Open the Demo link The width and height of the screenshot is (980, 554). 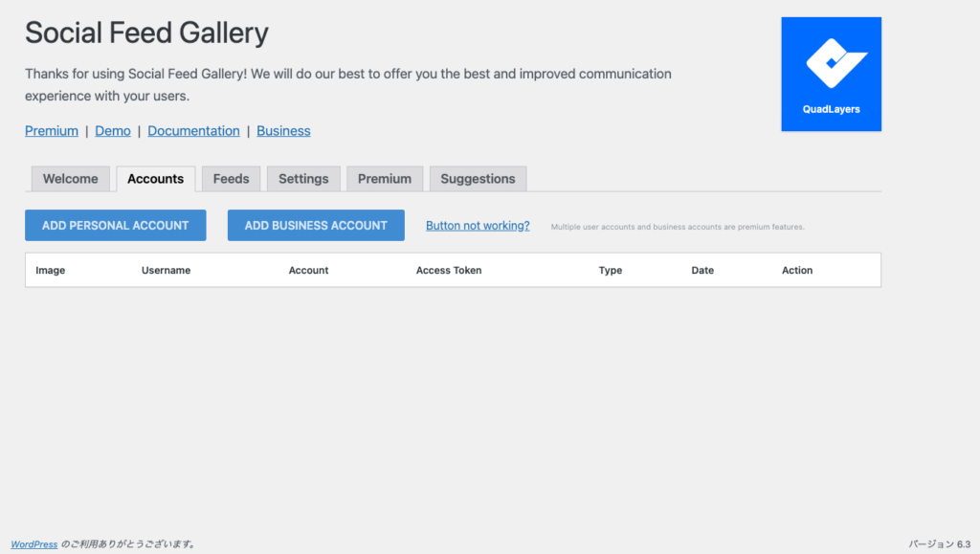click(x=113, y=131)
